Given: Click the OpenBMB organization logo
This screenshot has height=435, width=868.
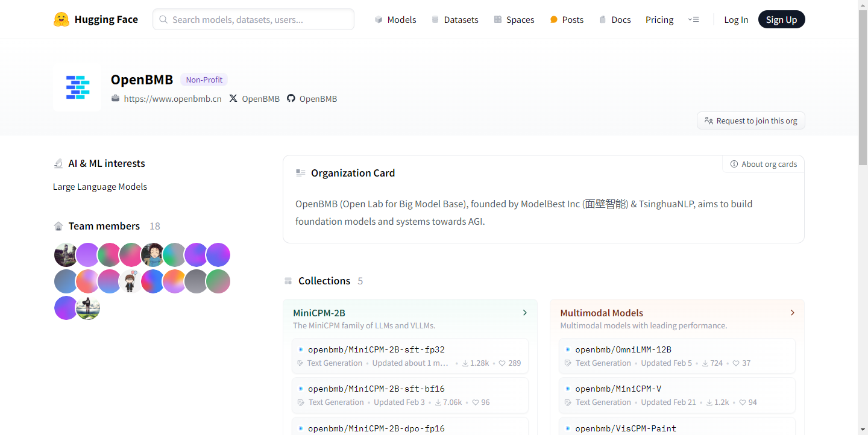Looking at the screenshot, I should (x=77, y=88).
